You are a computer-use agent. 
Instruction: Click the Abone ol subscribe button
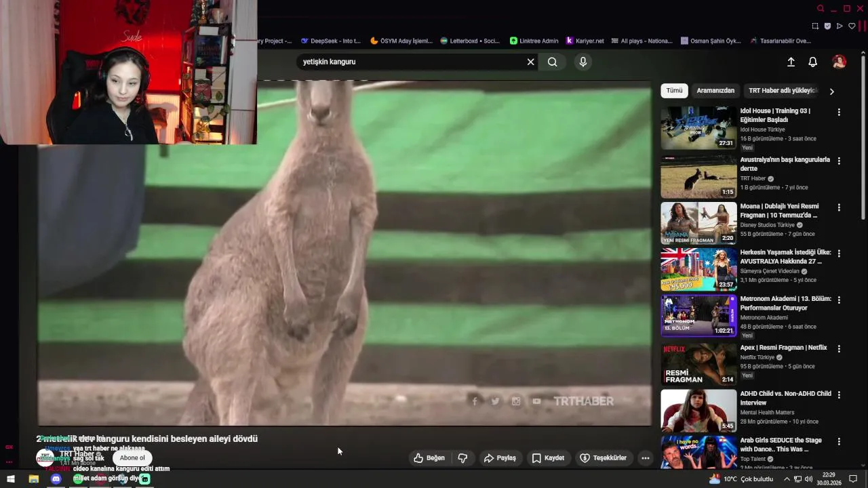coord(132,458)
